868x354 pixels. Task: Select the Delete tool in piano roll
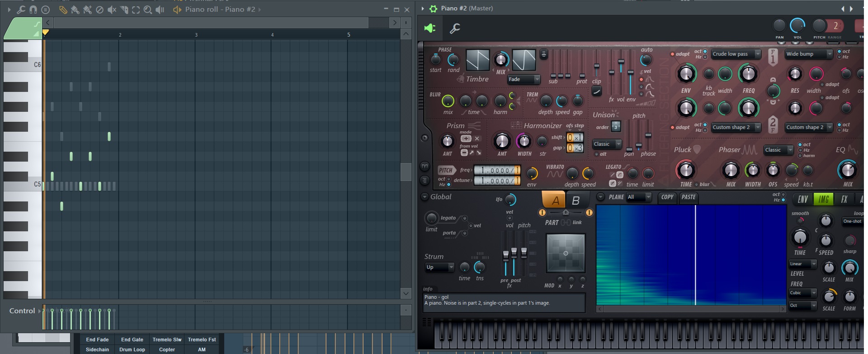(99, 10)
